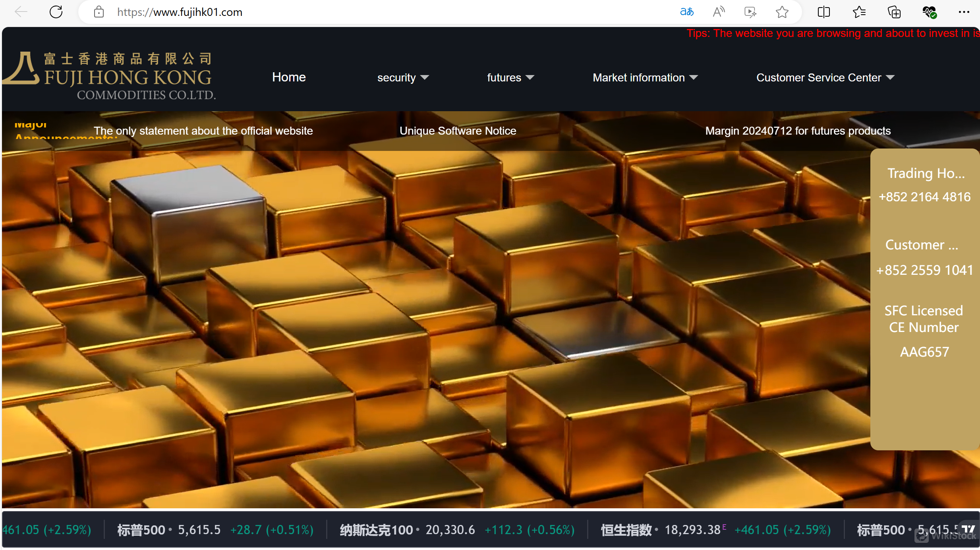Reload the page with refresh icon
The width and height of the screenshot is (980, 550).
coord(56,12)
